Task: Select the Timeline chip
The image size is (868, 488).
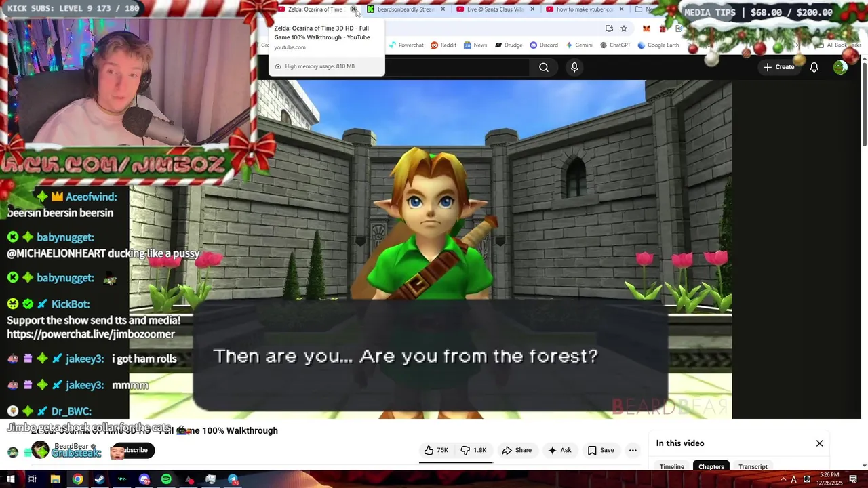Action: coord(672,466)
